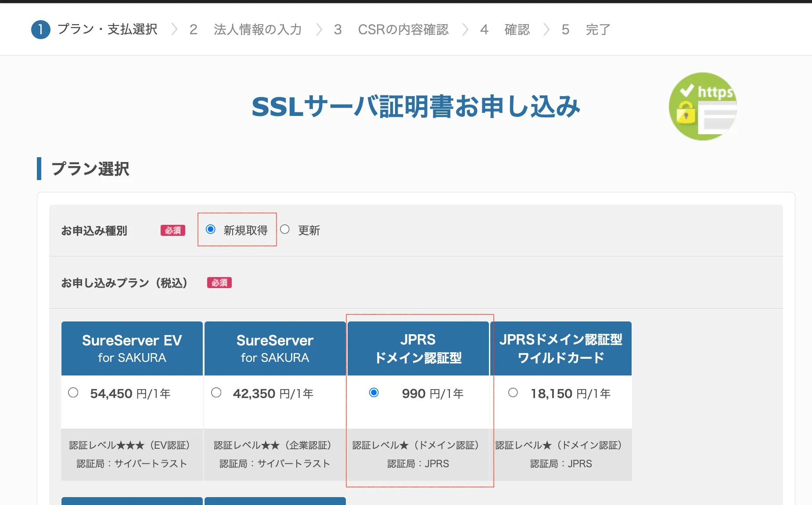
Task: Select the 更新 radio button
Action: [x=285, y=229]
